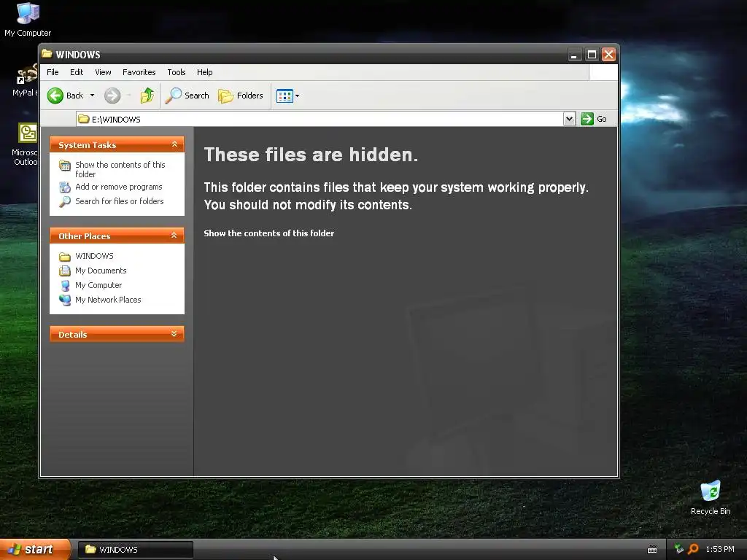Go up one folder level
Image resolution: width=747 pixels, height=560 pixels.
[147, 96]
